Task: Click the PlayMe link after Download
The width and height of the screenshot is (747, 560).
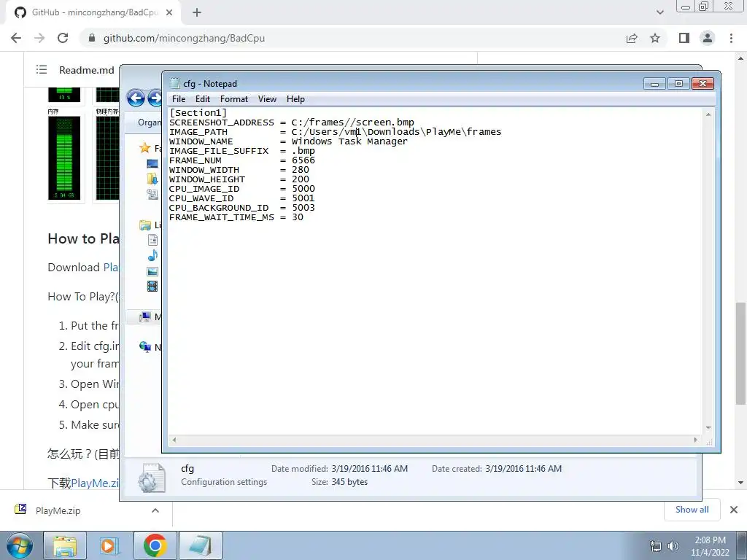Action: point(111,267)
